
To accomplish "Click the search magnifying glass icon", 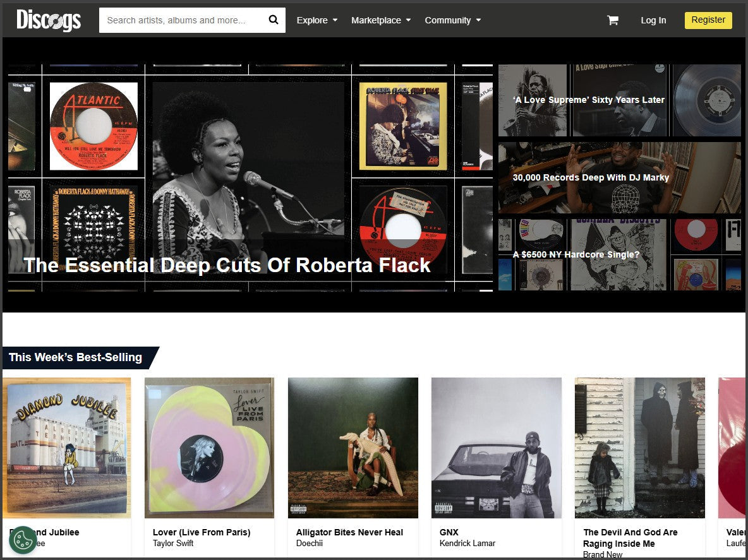I will tap(273, 20).
